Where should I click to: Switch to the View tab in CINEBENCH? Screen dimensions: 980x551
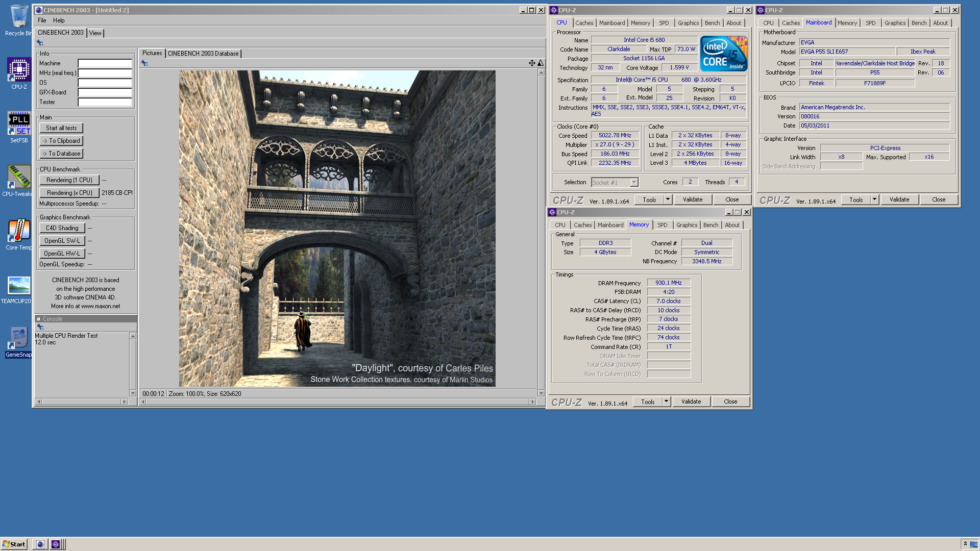click(95, 33)
